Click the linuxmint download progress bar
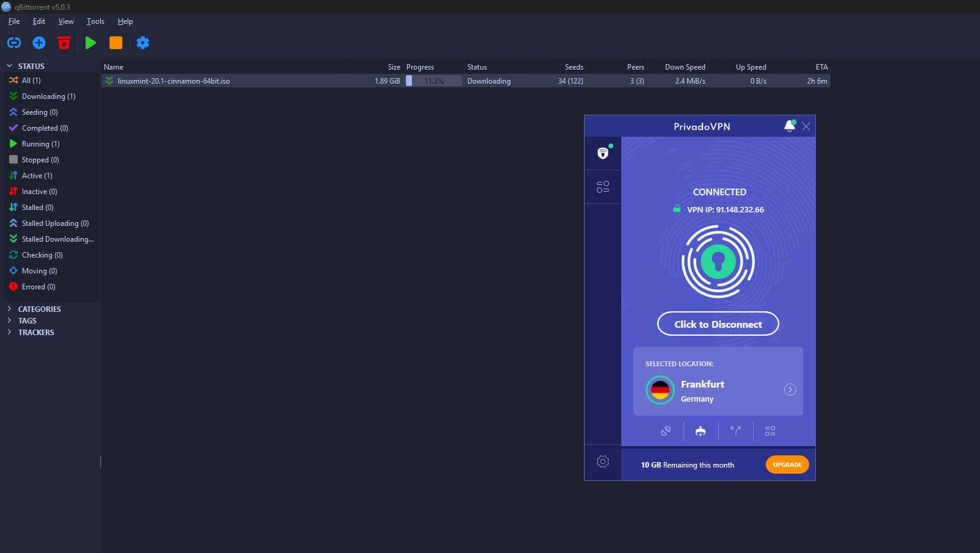Screen dimensions: 980x553 coord(433,80)
